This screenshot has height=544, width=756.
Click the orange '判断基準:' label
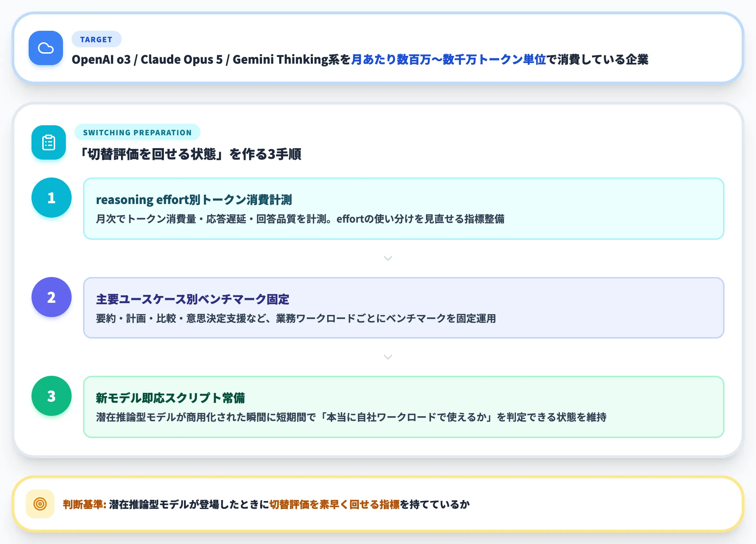(x=84, y=504)
